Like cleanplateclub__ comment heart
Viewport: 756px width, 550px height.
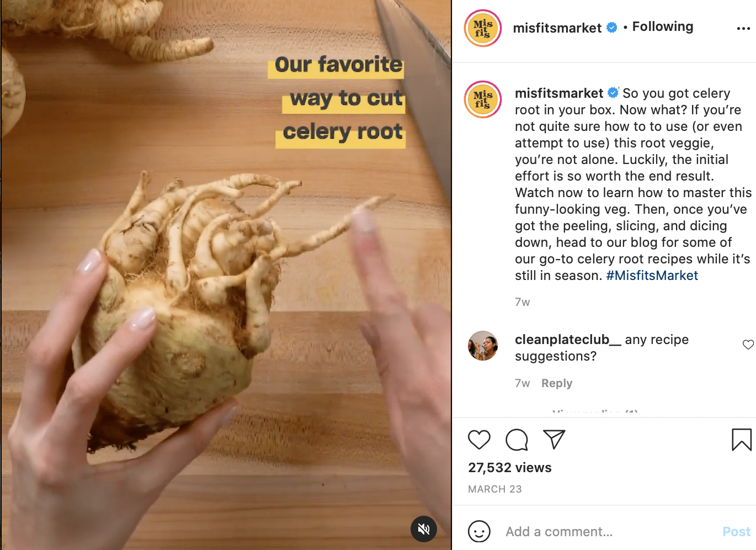pos(748,345)
